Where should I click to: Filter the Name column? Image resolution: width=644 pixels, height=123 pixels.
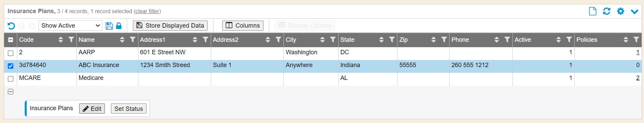[x=133, y=40]
